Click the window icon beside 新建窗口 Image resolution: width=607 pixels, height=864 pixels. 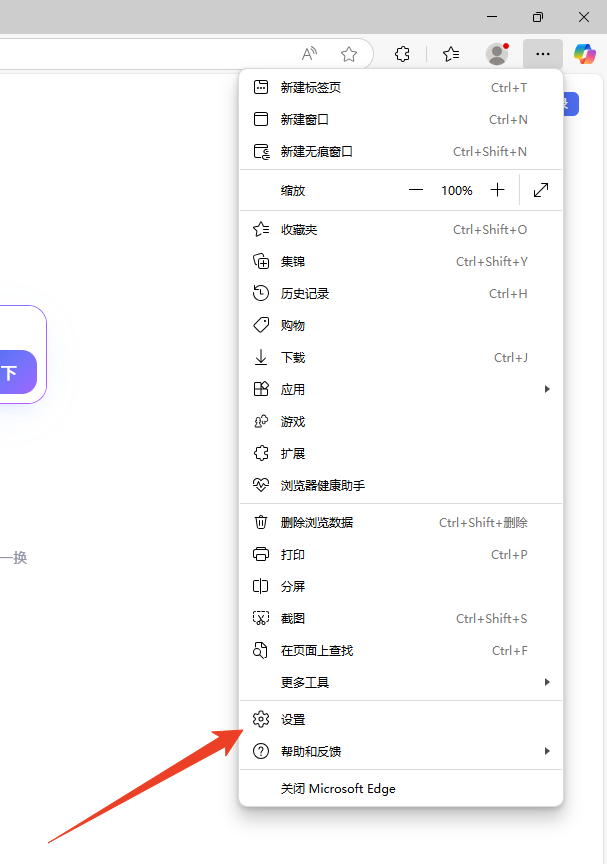click(x=261, y=119)
